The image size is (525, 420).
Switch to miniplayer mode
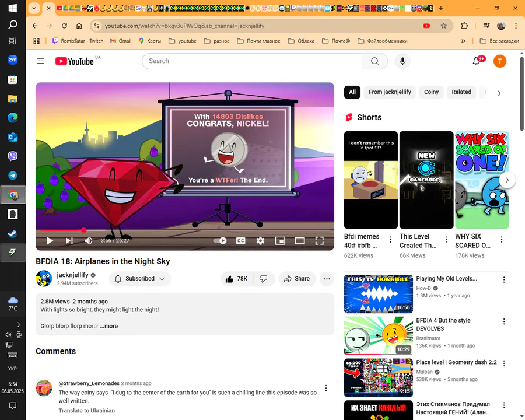coord(280,241)
